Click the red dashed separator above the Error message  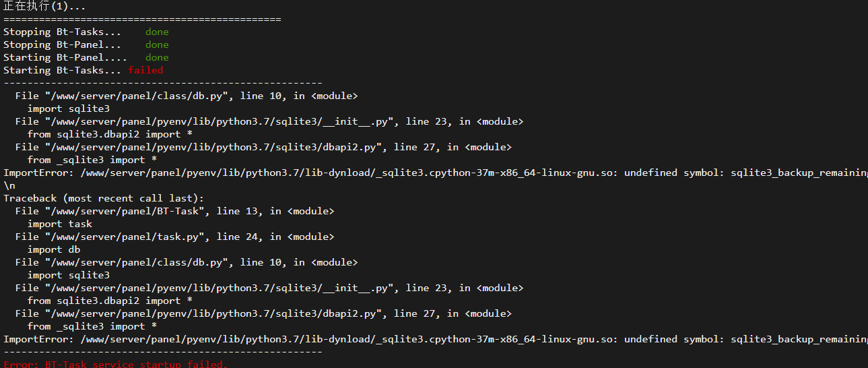pos(163,352)
